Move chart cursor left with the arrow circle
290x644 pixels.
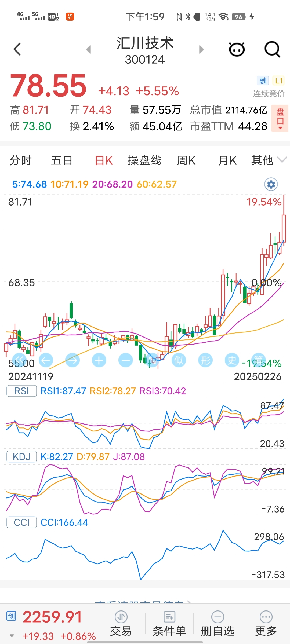click(x=46, y=360)
